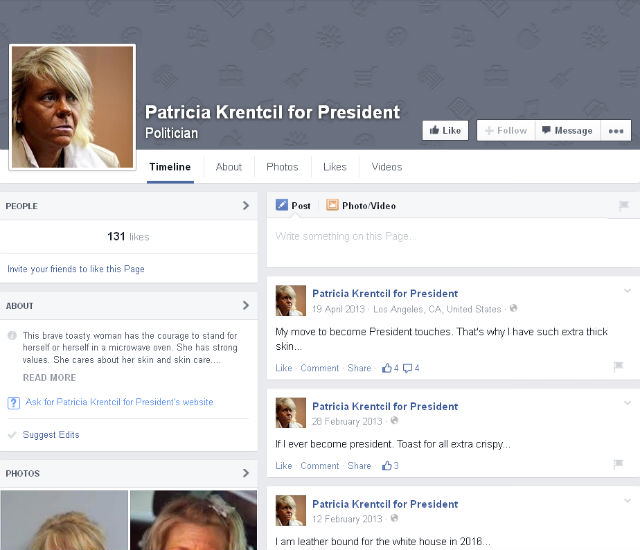Click the Suggest Edits link

tap(51, 435)
